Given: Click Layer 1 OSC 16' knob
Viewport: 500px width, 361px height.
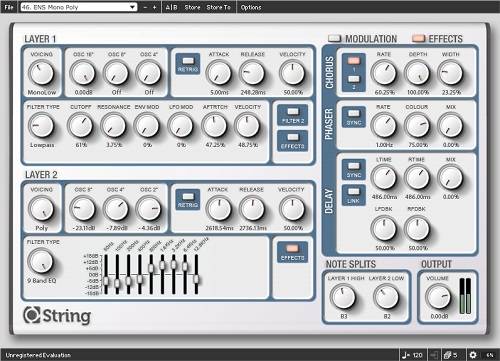Looking at the screenshot, I should click(x=83, y=73).
